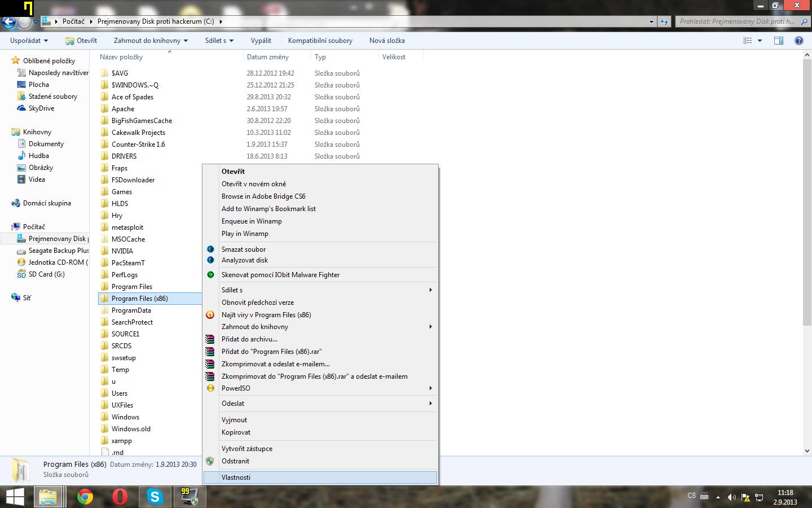Click Kompatibilní soubory toolbar button
The image size is (812, 508).
(x=320, y=41)
